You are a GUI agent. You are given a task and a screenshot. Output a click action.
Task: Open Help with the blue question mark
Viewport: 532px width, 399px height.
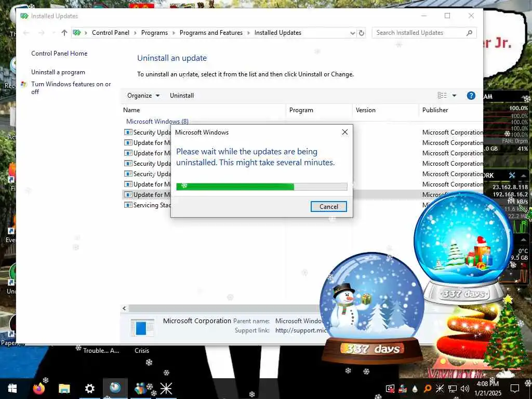pyautogui.click(x=471, y=96)
